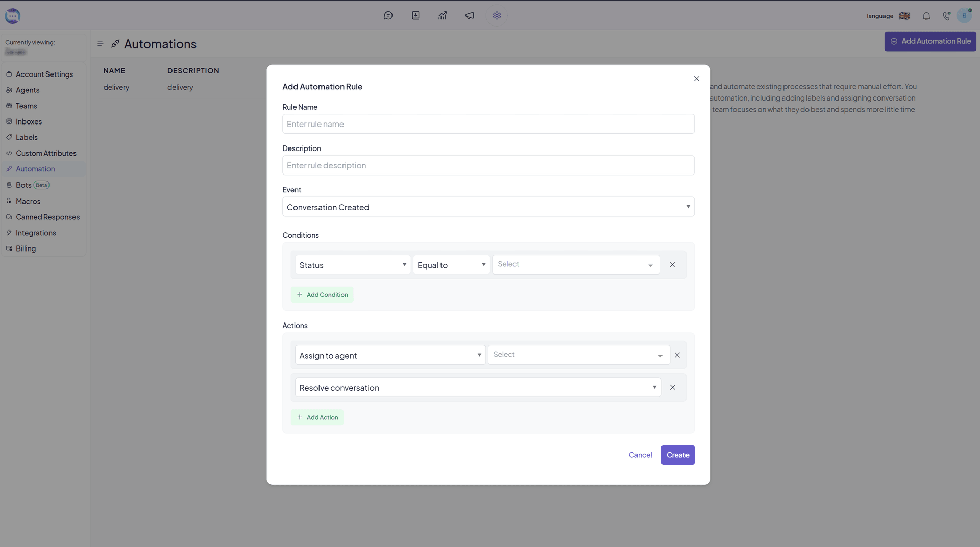The height and width of the screenshot is (547, 980).
Task: Open the agent Select dropdown in Actions
Action: 578,355
